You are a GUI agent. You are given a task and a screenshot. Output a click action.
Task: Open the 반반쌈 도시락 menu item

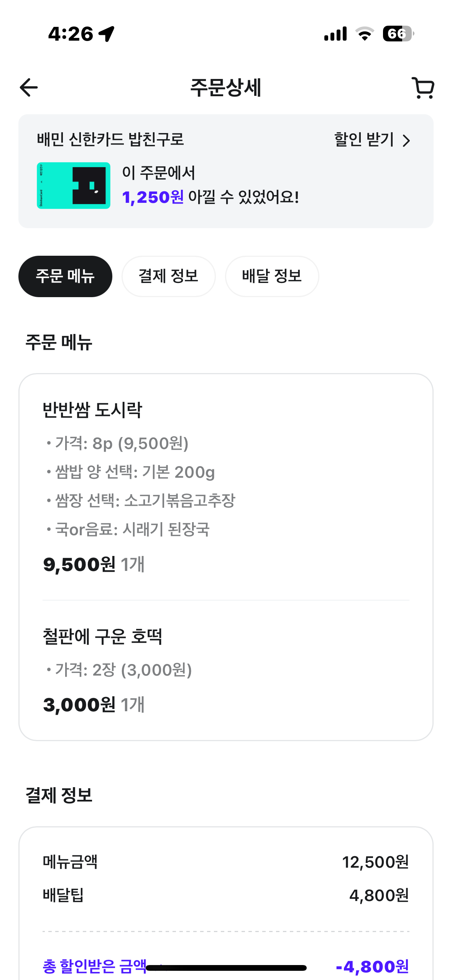92,409
